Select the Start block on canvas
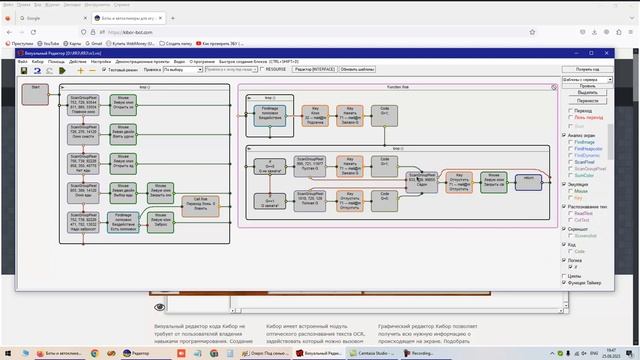 [35, 94]
